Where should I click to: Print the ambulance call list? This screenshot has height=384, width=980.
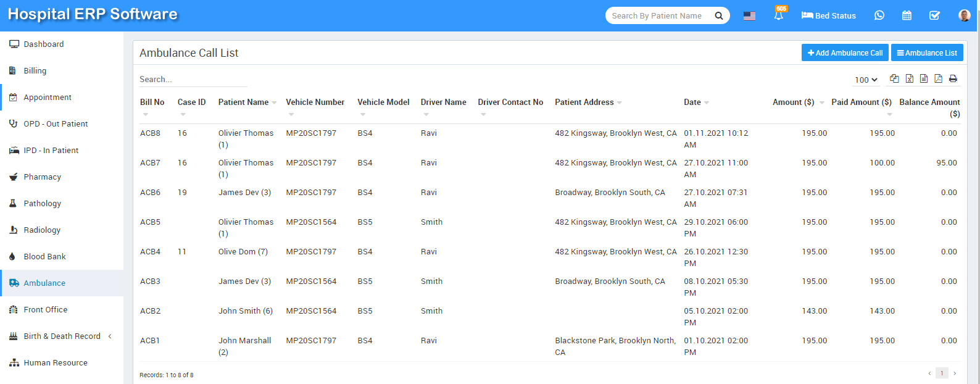[953, 78]
